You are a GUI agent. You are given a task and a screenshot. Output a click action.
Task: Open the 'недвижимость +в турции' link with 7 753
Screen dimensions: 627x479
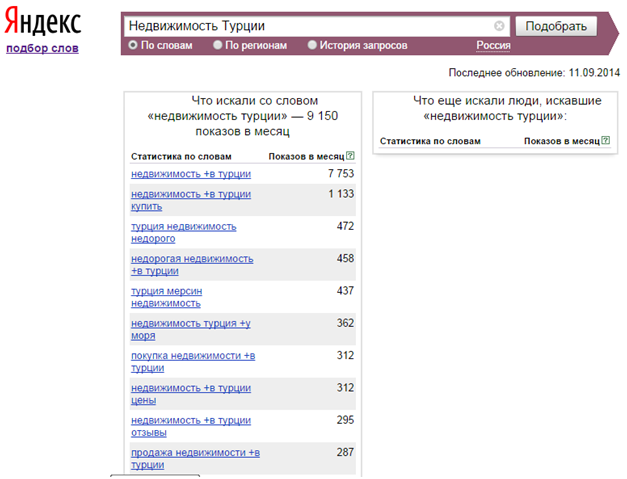coord(191,174)
